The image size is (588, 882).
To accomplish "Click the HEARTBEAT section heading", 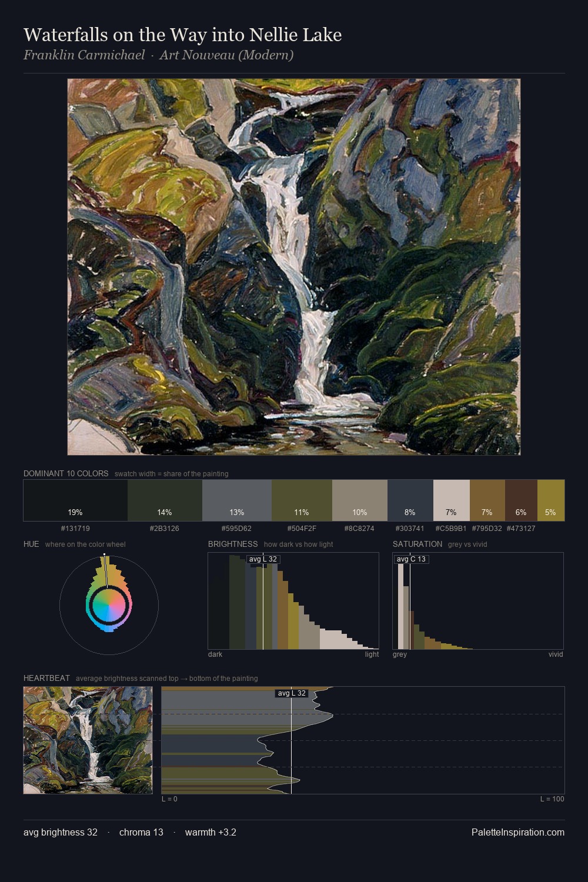I will (46, 678).
